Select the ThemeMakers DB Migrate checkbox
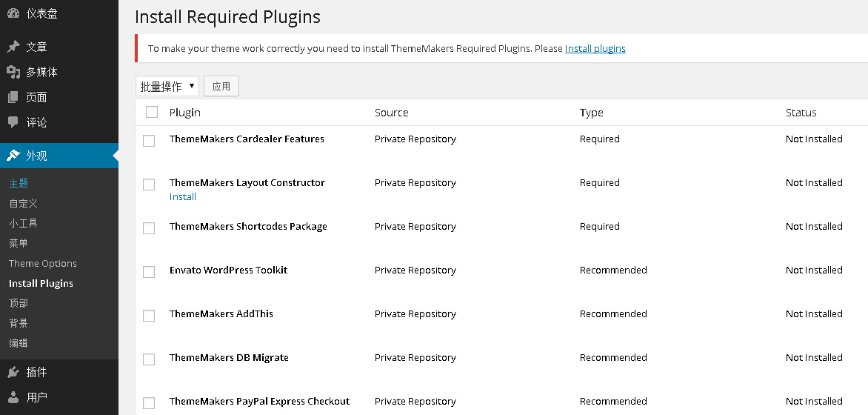This screenshot has height=415, width=868. click(x=149, y=359)
